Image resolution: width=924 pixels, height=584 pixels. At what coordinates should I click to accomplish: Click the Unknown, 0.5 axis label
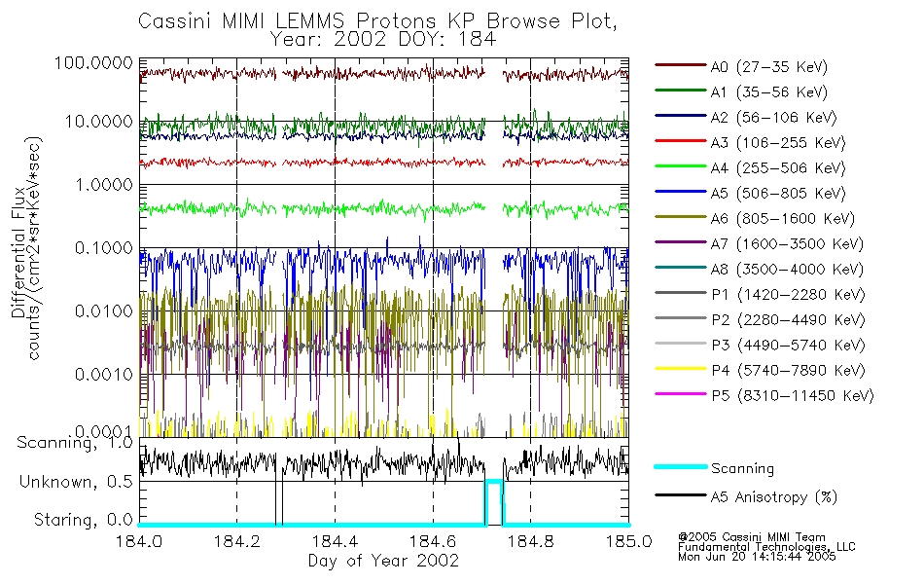pos(76,482)
